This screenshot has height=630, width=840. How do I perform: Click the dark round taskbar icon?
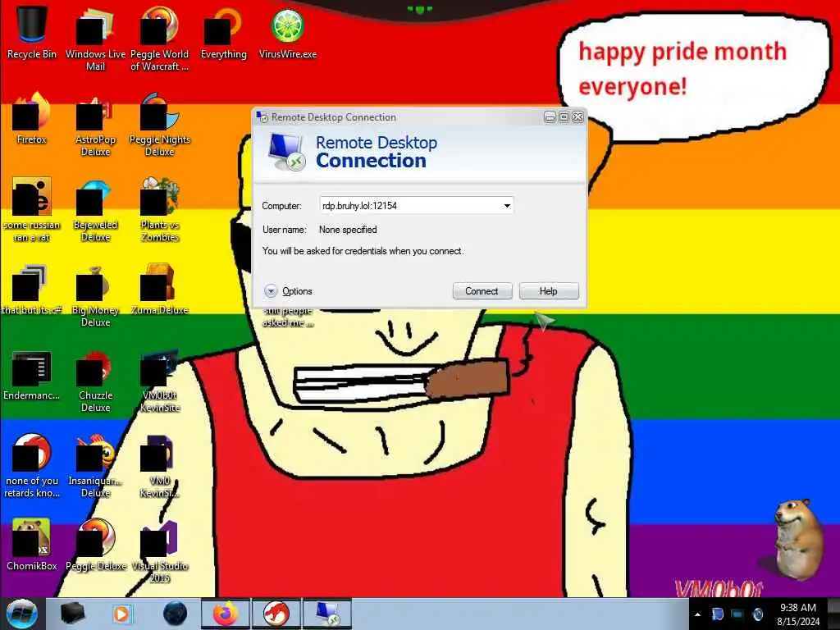(175, 614)
